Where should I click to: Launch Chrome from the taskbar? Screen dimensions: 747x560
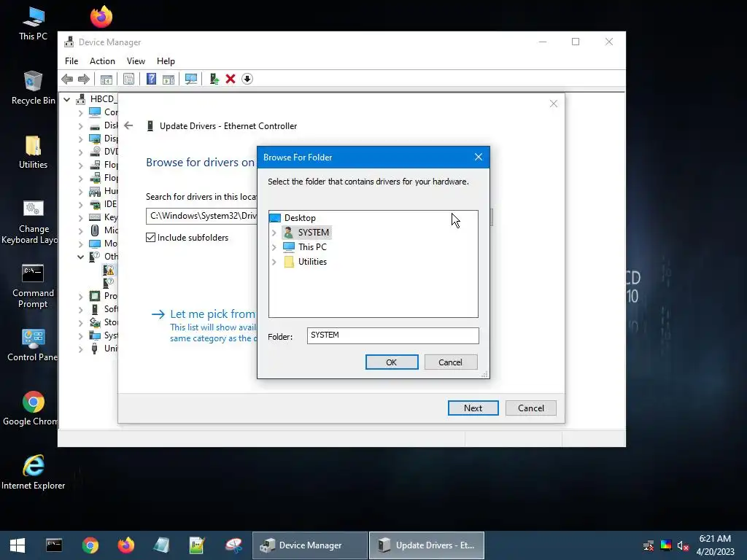[x=90, y=545]
